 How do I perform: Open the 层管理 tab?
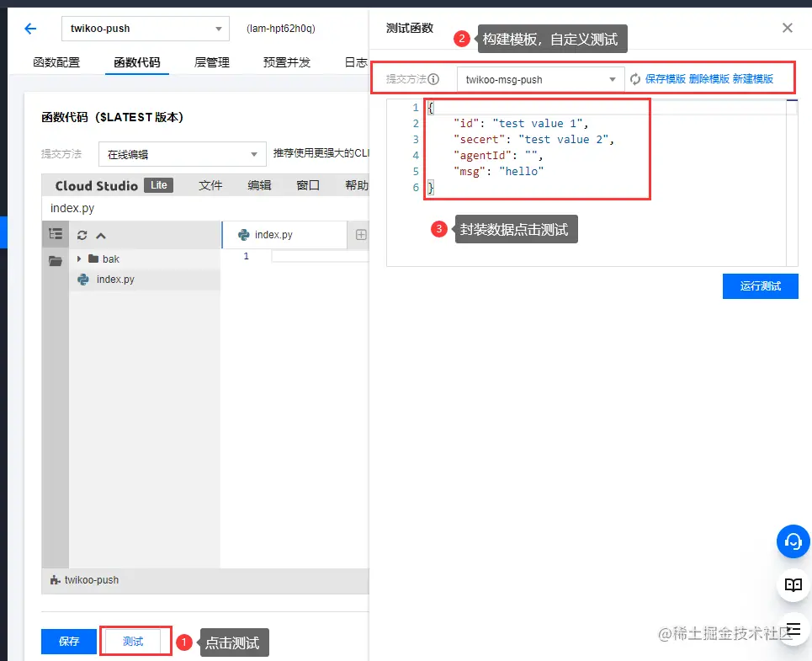pos(211,62)
